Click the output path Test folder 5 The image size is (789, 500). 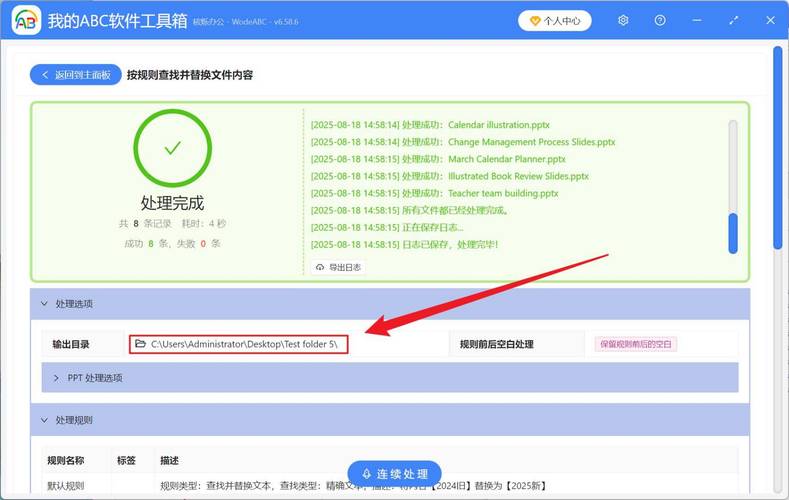(x=244, y=344)
